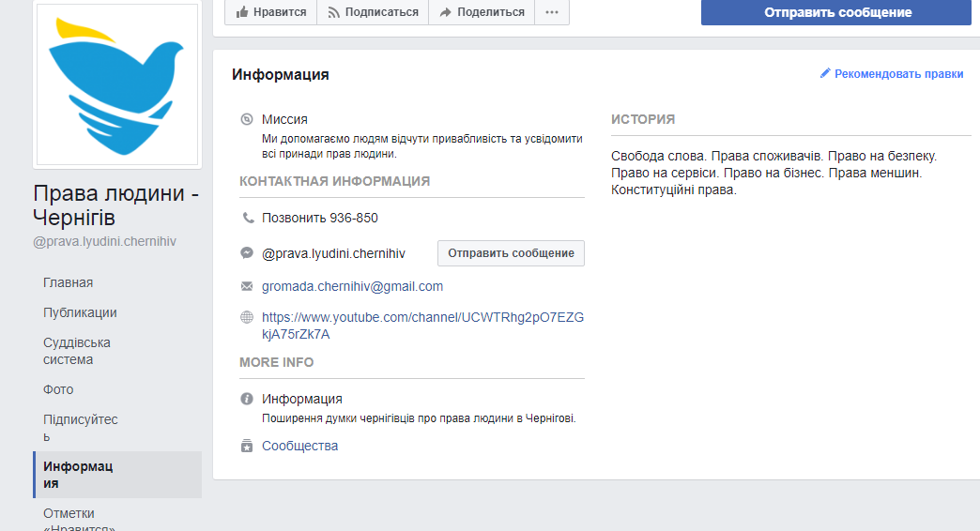Screen dimensions: 980x531
Task: Click the RSS Подписаться icon
Action: (332, 12)
